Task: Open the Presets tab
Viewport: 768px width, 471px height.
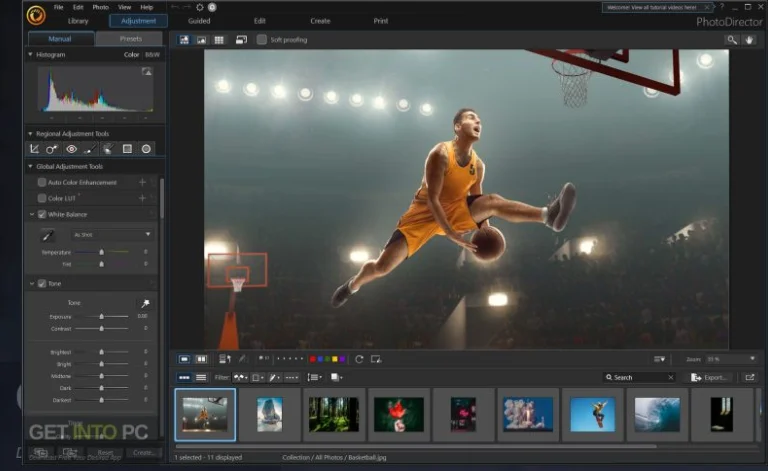Action: [x=130, y=39]
